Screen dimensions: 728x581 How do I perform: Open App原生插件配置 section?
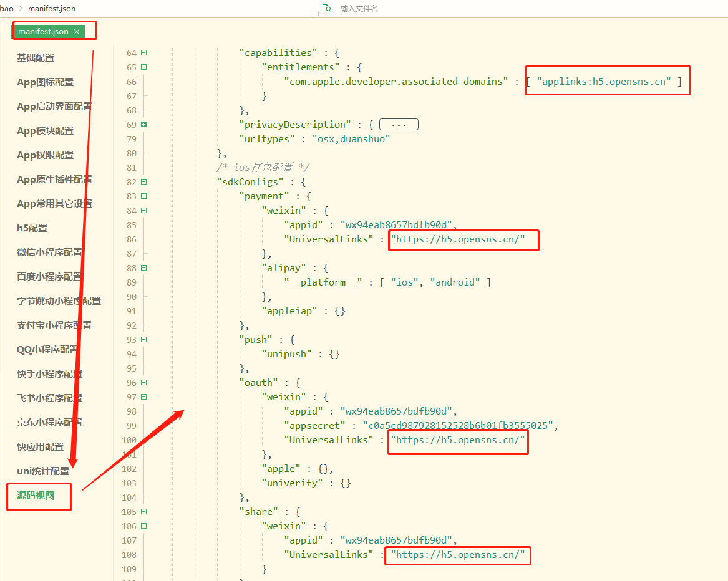[55, 179]
